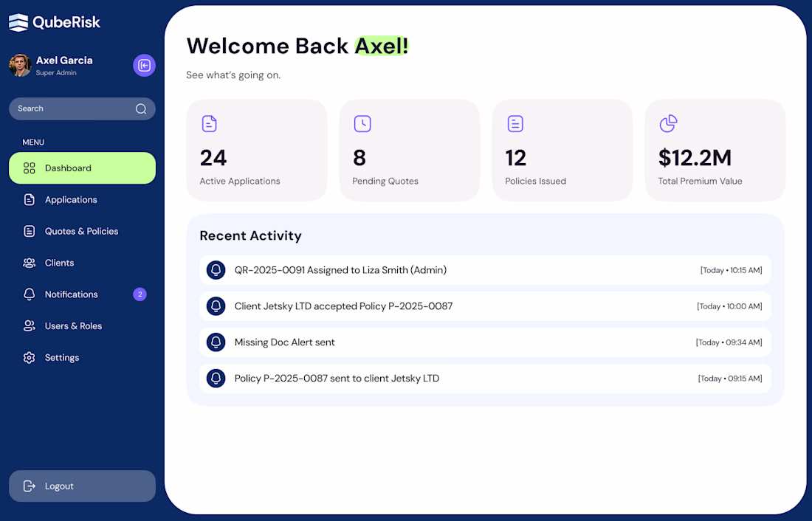Click the 'MENU' section label
812x521 pixels.
(33, 142)
